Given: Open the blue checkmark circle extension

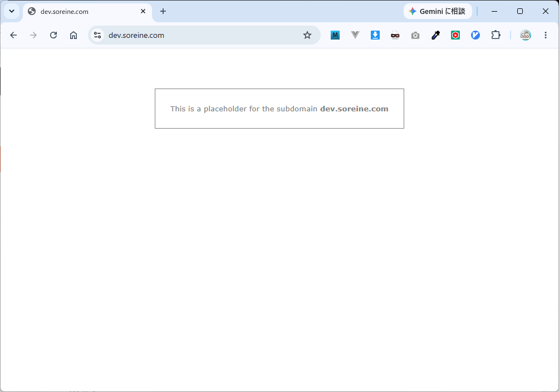Looking at the screenshot, I should [475, 35].
